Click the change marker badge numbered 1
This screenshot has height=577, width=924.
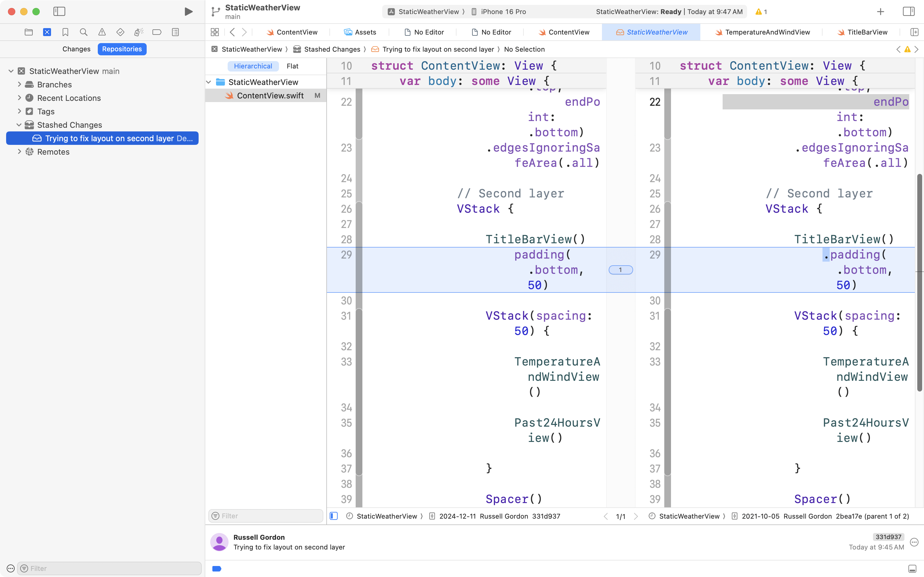coord(620,270)
